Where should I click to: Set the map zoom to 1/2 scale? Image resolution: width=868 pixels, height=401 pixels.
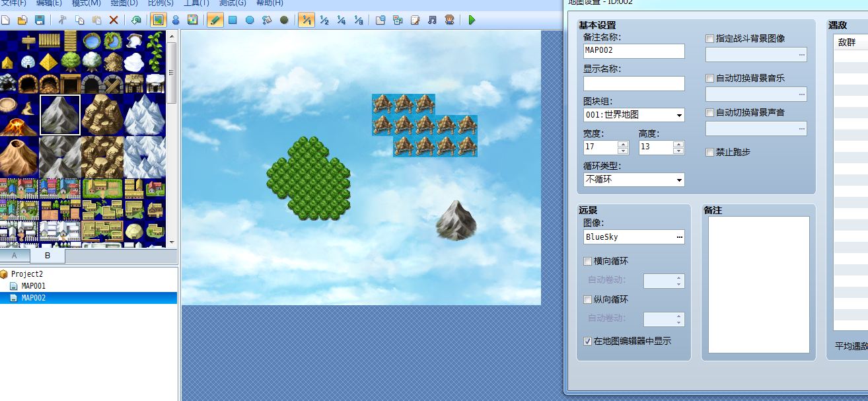pyautogui.click(x=324, y=20)
